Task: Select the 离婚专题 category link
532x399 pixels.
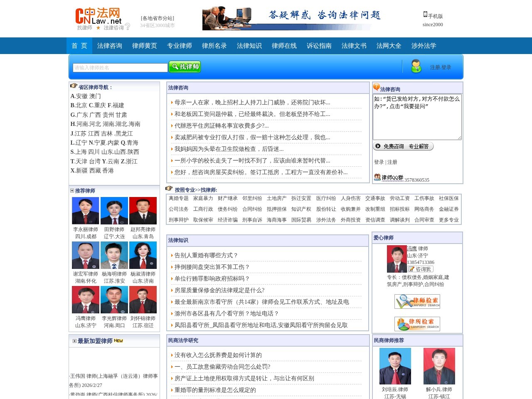Action: click(178, 198)
